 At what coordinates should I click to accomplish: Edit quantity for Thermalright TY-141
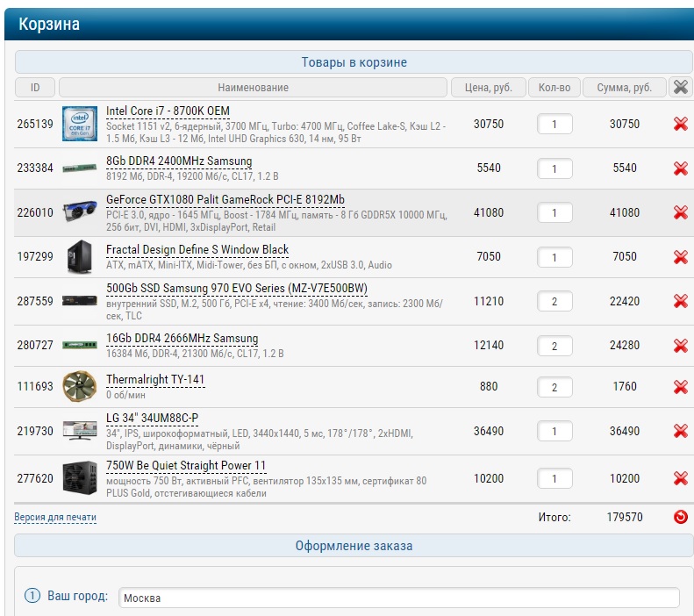coord(554,387)
